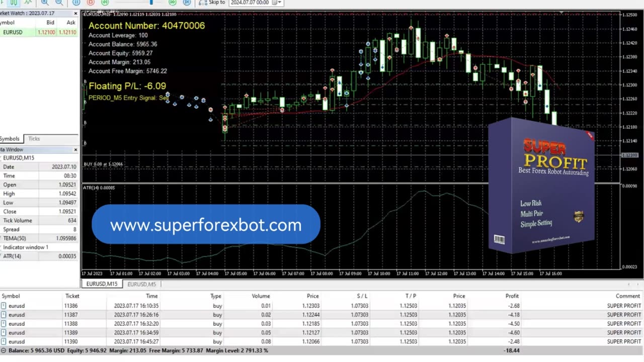Click the Bid column header in Market Watch
Screen dimensions: 644x362
pos(50,23)
